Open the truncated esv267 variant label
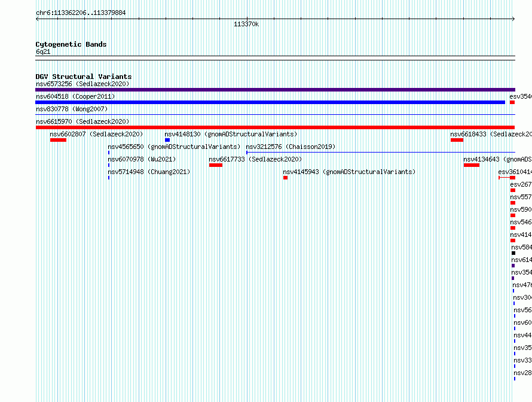Screen dimensions: 532x402 click(x=521, y=184)
